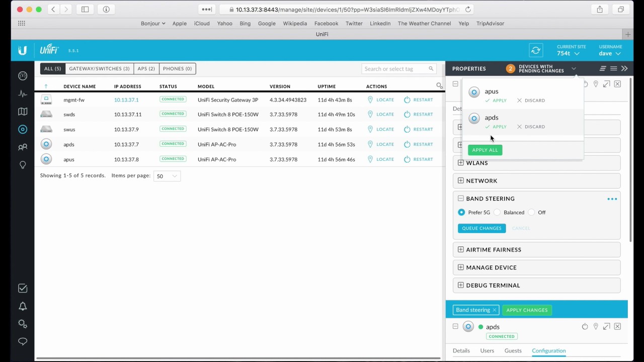Open the Details tab of apds
Viewport: 644px width, 362px height.
click(461, 350)
